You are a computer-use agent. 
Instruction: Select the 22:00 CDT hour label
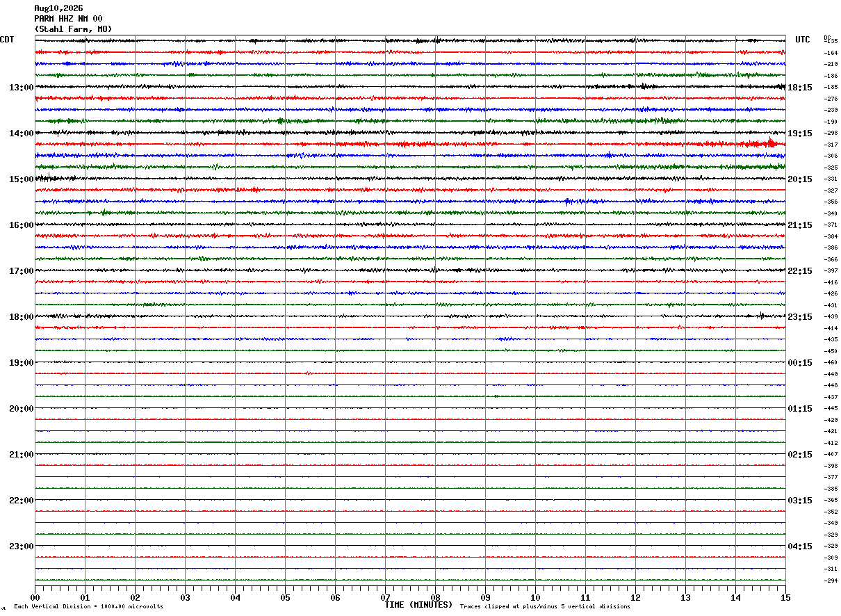[22, 501]
